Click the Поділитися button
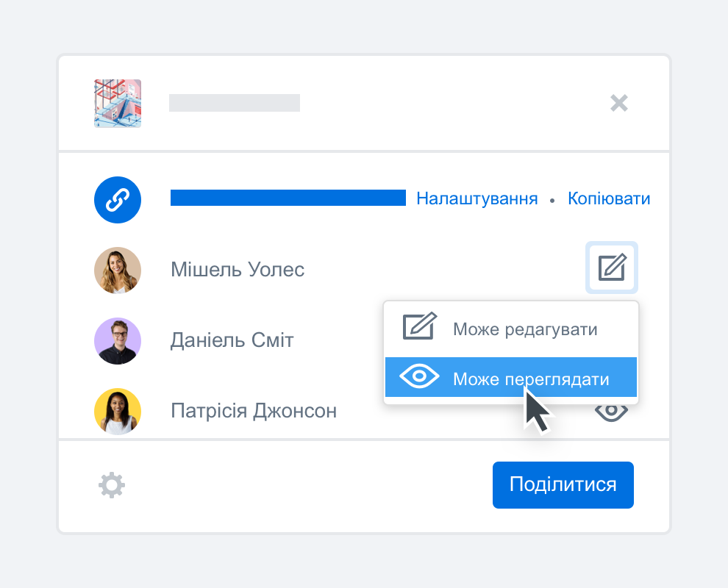The width and height of the screenshot is (728, 588). [x=563, y=484]
